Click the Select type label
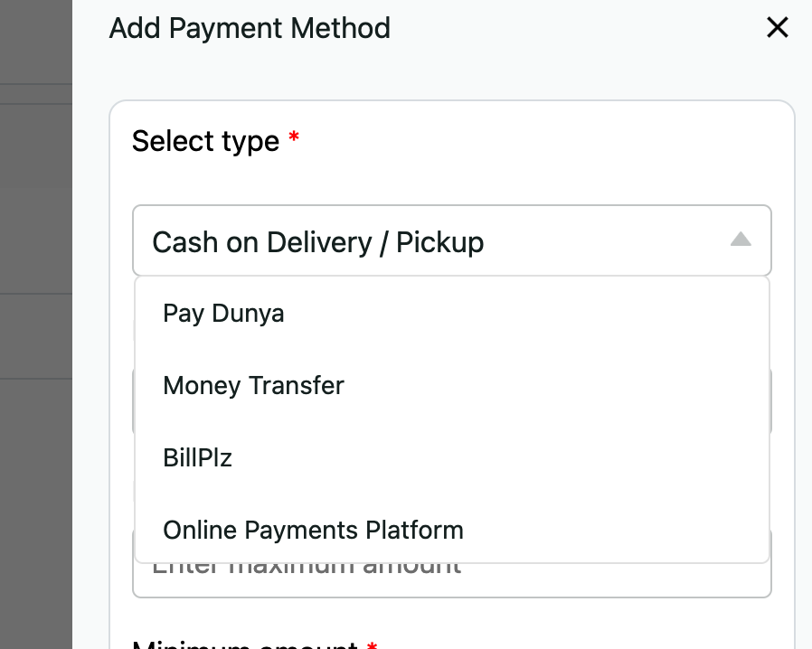812x649 pixels. pos(205,141)
